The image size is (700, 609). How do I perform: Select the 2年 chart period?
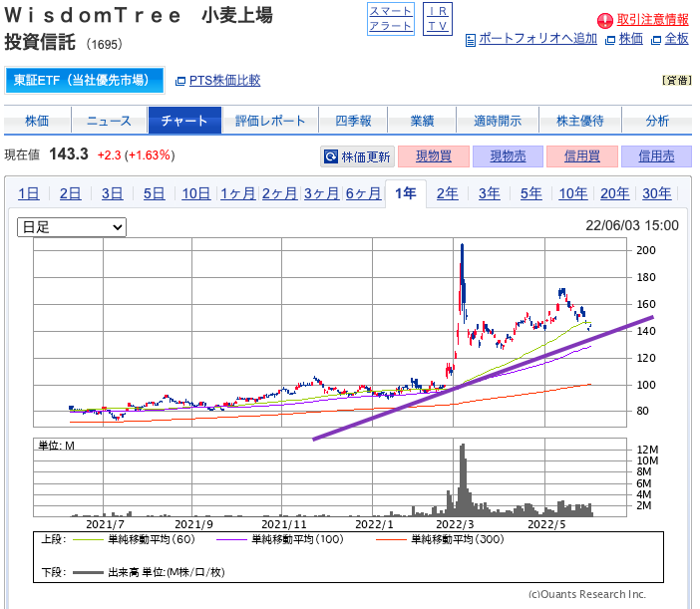coord(448,193)
